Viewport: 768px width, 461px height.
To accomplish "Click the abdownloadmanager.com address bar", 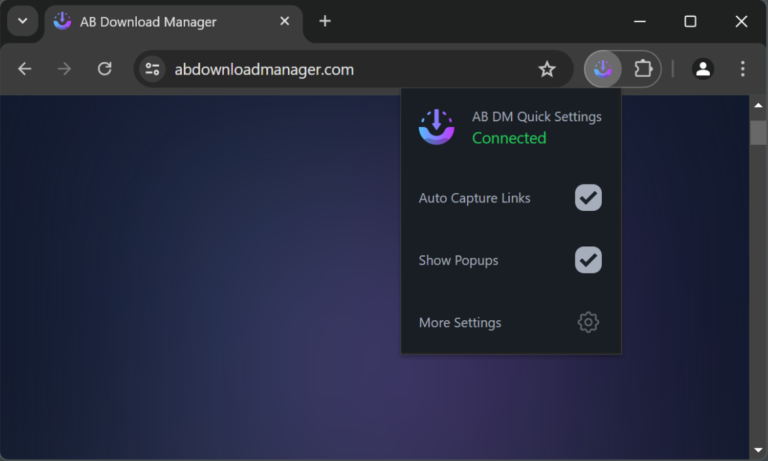I will 353,69.
